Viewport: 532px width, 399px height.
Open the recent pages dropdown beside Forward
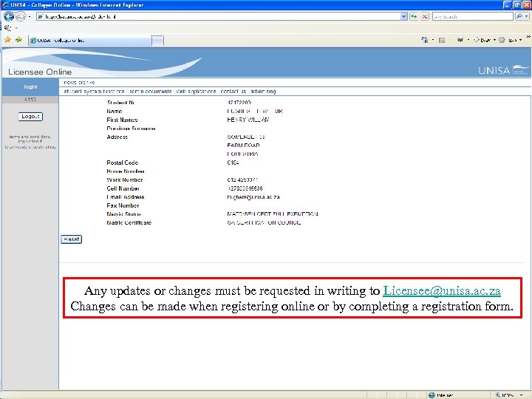click(30, 16)
